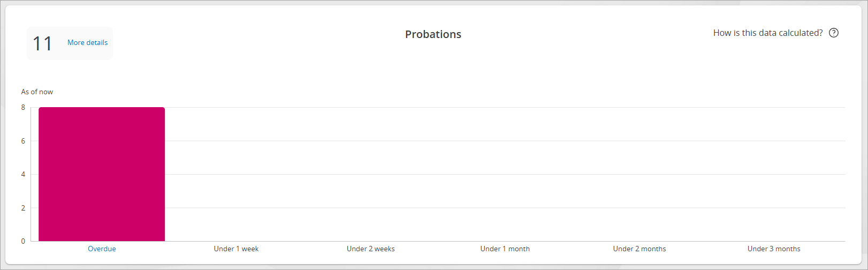Click the question mark help icon
The image size is (868, 270).
tap(833, 33)
